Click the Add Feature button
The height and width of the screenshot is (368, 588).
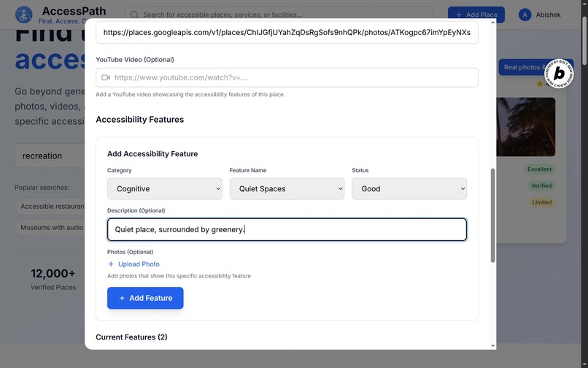click(145, 298)
